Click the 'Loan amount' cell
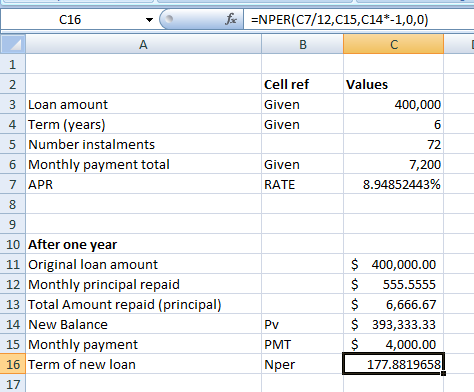This screenshot has width=474, height=392. pyautogui.click(x=143, y=104)
